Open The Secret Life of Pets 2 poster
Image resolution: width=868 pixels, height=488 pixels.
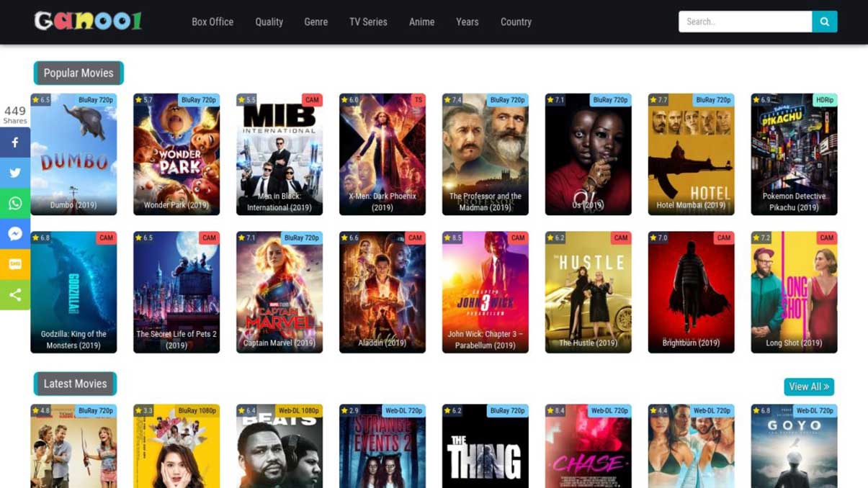[176, 292]
